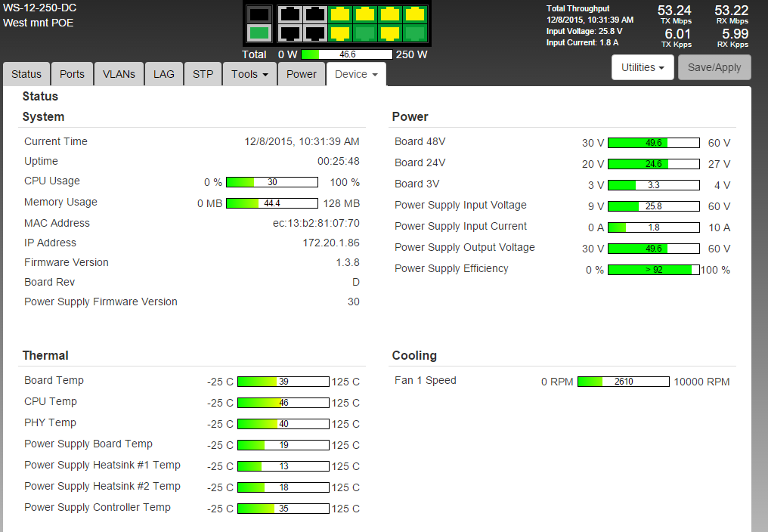This screenshot has width=768, height=532.
Task: Click the leftmost yellow port in top row
Action: 340,14
